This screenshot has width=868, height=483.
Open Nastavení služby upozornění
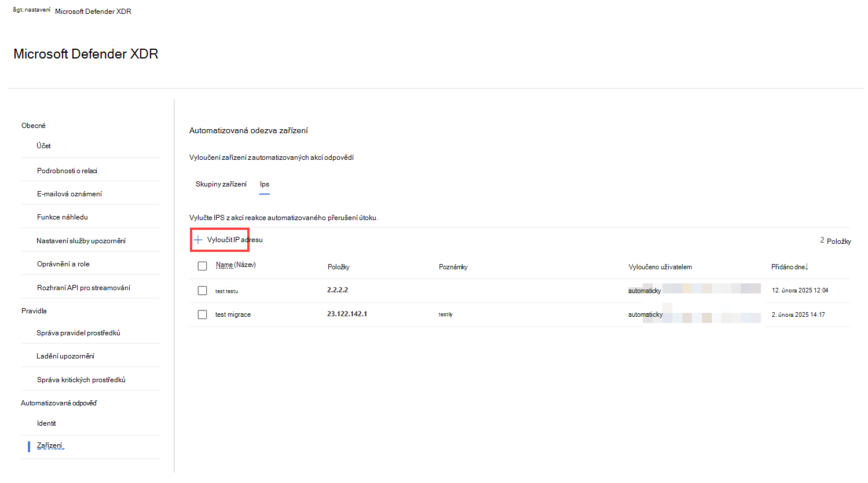(81, 241)
